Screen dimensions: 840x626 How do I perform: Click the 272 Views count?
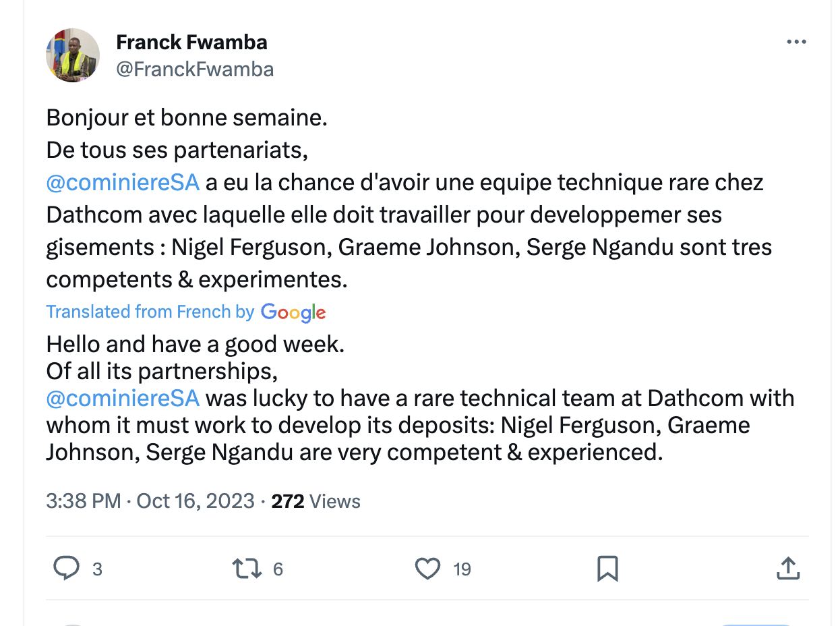tap(316, 501)
